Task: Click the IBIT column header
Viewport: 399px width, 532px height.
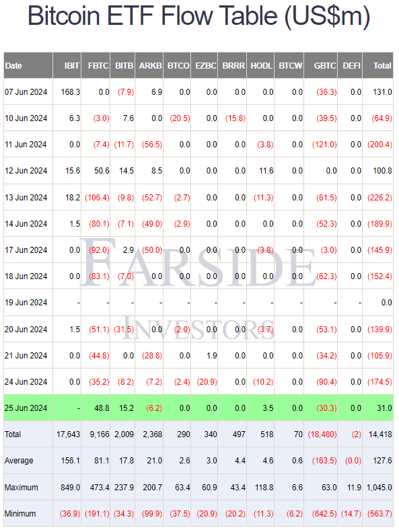Action: coord(67,65)
